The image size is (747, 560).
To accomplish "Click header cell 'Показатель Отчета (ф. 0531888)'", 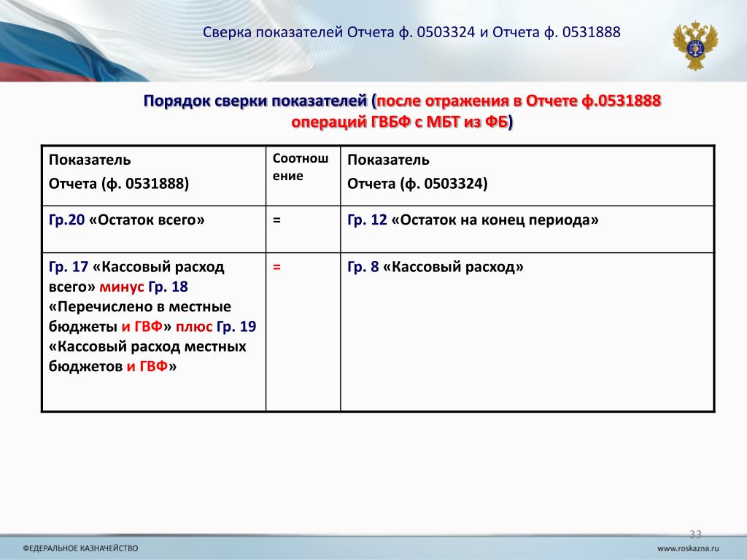I will pos(154,176).
